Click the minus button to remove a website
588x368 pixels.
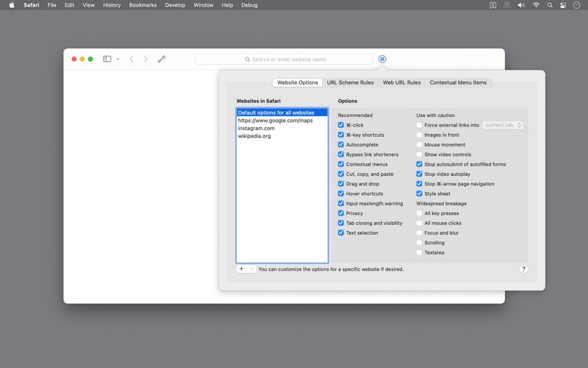pos(251,269)
